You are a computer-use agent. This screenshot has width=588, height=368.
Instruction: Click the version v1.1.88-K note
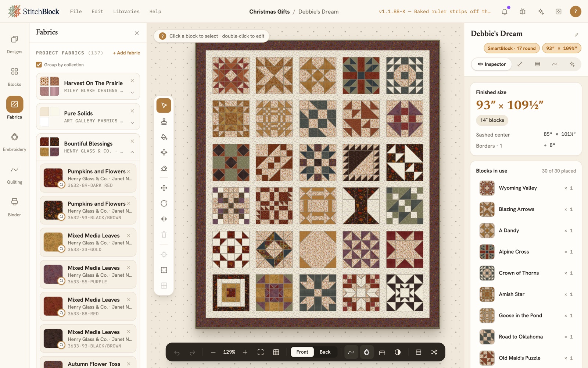tap(435, 12)
